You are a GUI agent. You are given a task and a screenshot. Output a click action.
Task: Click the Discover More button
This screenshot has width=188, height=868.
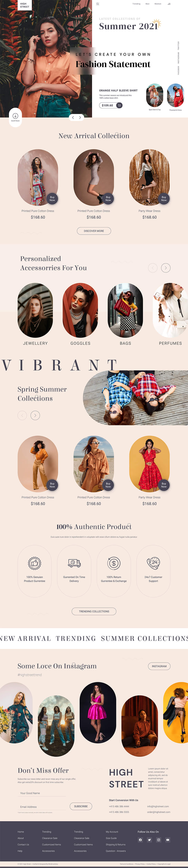94,231
